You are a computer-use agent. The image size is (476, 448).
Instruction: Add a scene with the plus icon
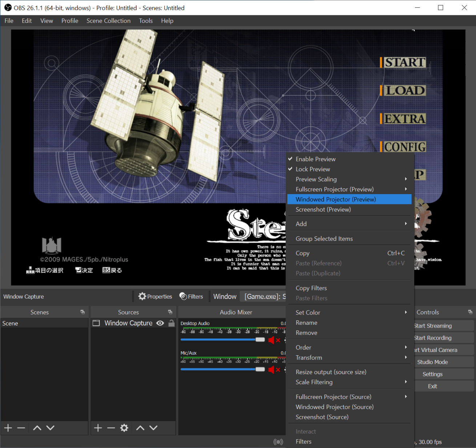click(8, 428)
